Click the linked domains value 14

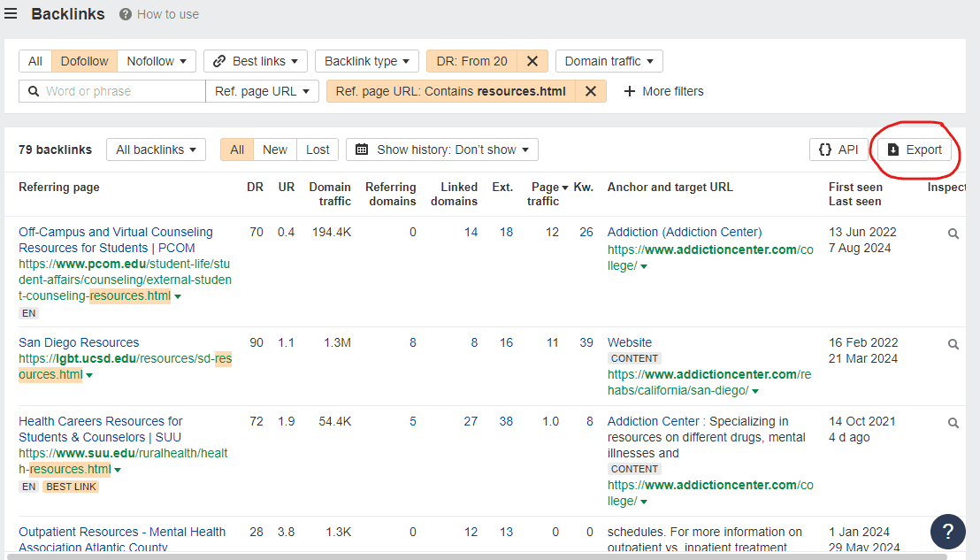pyautogui.click(x=471, y=232)
